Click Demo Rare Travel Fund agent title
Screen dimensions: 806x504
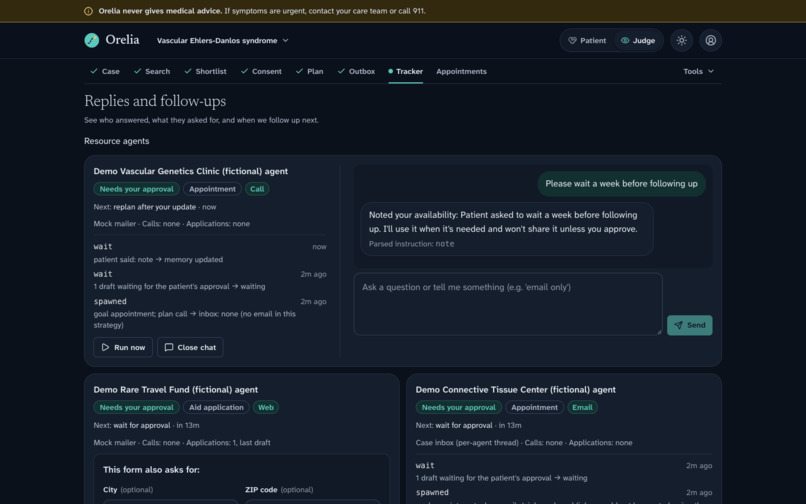[x=176, y=390]
